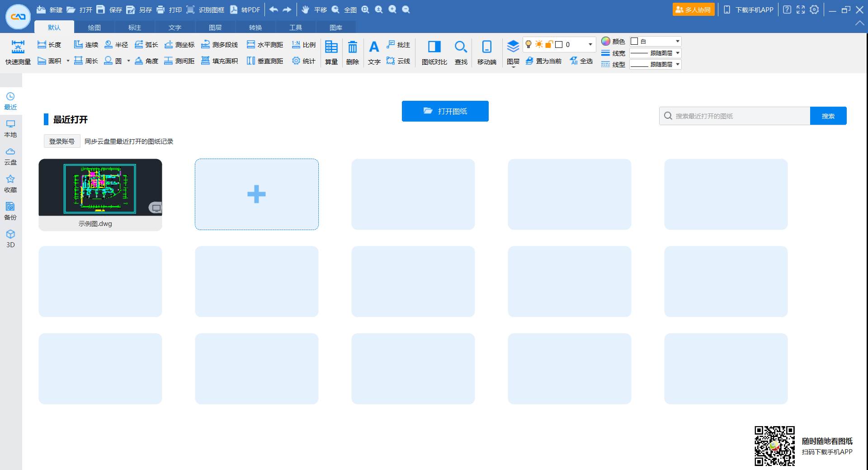
Task: Open the 移动端 mobile option
Action: click(487, 53)
